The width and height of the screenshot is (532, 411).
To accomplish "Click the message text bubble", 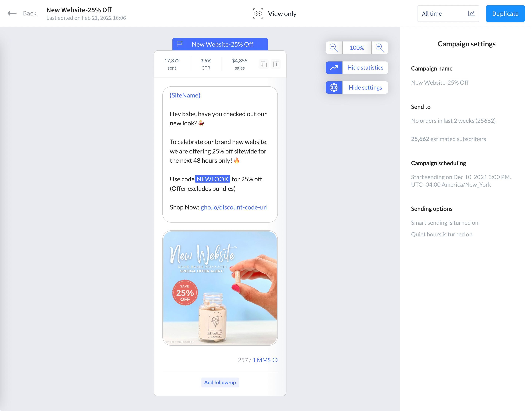I will point(220,154).
